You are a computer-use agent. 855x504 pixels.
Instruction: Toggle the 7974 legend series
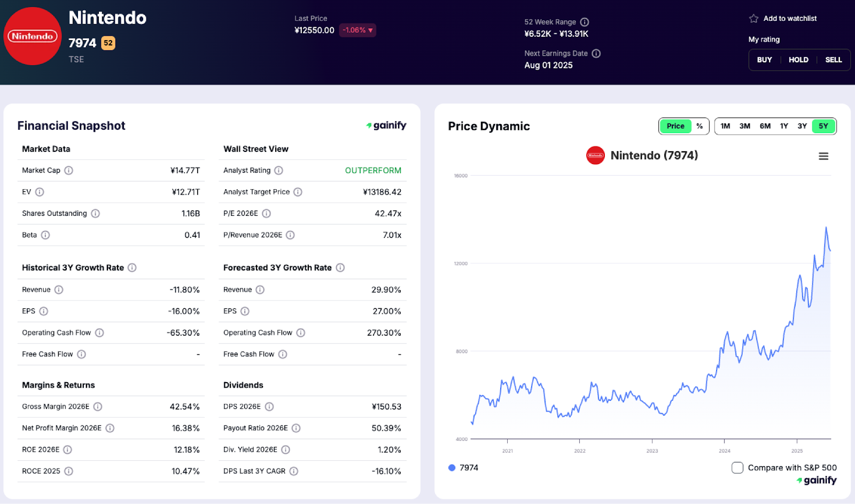click(x=463, y=468)
